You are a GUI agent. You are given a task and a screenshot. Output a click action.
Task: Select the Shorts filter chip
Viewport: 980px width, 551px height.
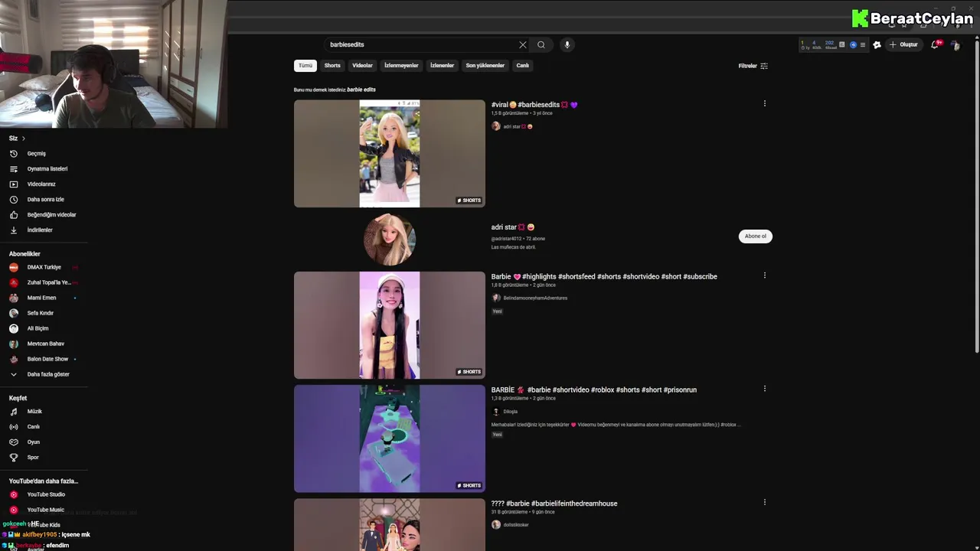[332, 66]
